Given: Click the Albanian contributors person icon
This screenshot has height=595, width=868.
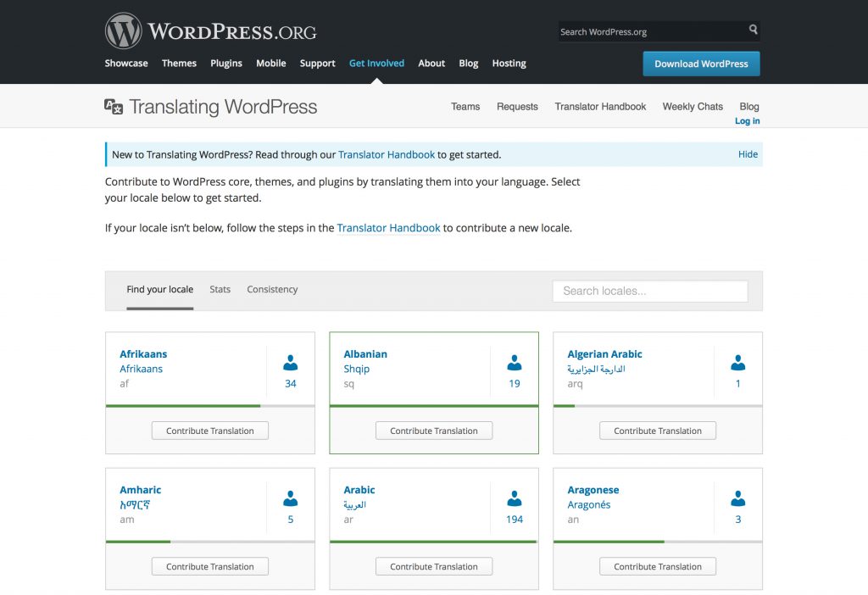Looking at the screenshot, I should [515, 363].
